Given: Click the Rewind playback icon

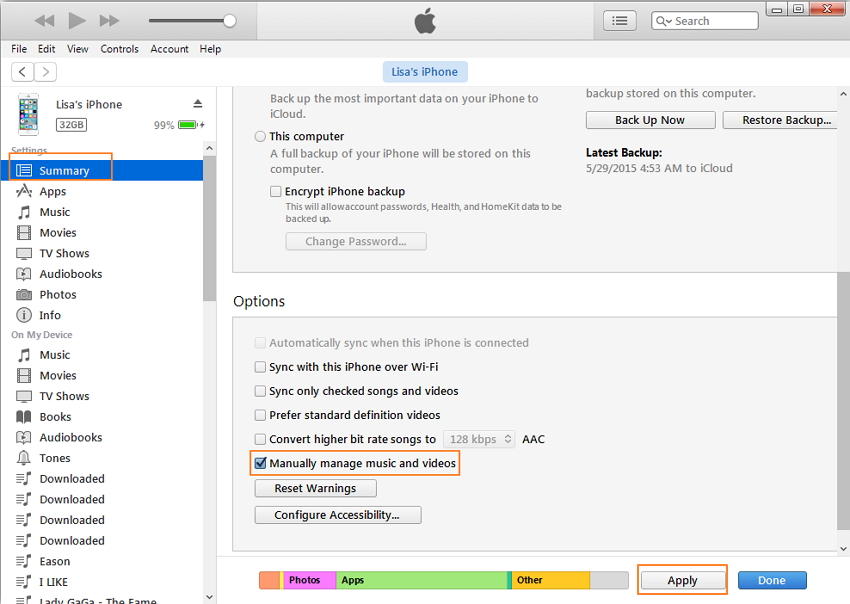Looking at the screenshot, I should tap(44, 20).
